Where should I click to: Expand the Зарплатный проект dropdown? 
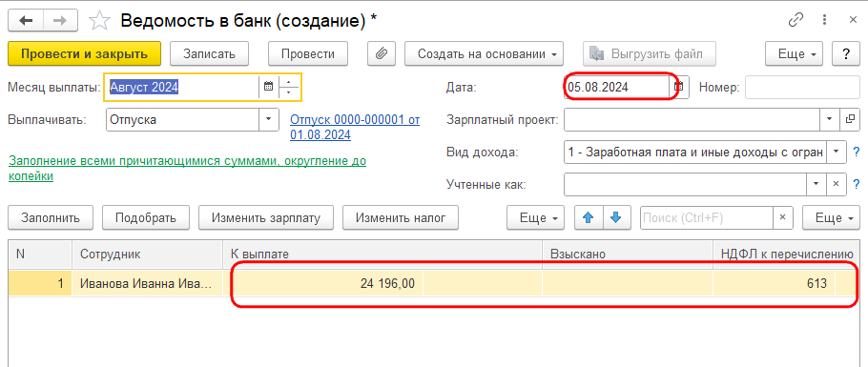(829, 119)
